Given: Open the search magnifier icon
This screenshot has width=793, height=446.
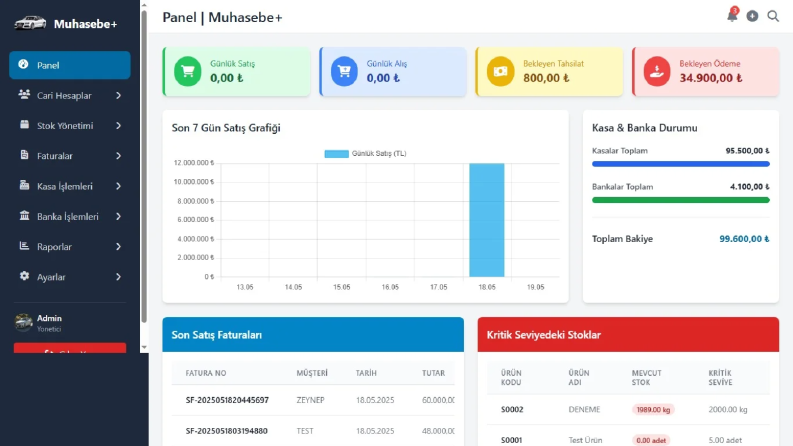Looking at the screenshot, I should pyautogui.click(x=773, y=16).
